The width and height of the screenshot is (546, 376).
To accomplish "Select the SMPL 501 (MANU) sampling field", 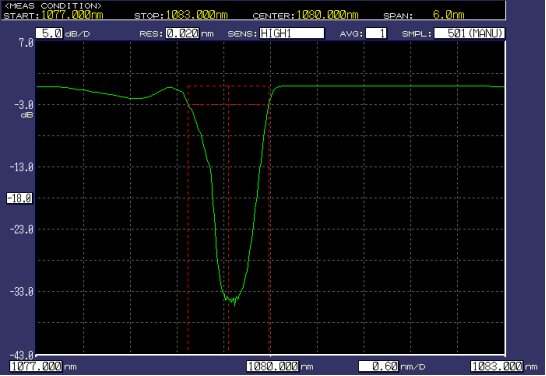I will coord(469,33).
